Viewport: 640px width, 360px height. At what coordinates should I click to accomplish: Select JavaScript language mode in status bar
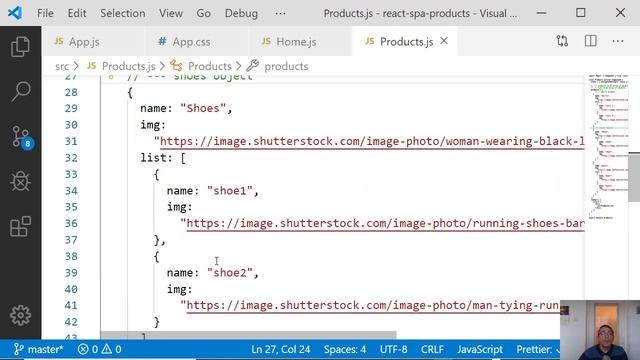480,349
